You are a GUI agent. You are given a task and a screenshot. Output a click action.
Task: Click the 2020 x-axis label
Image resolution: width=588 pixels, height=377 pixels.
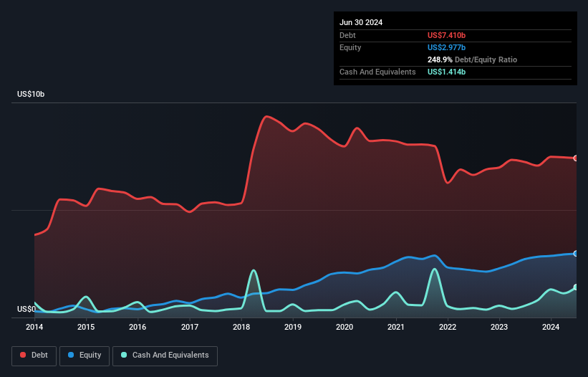pyautogui.click(x=344, y=327)
